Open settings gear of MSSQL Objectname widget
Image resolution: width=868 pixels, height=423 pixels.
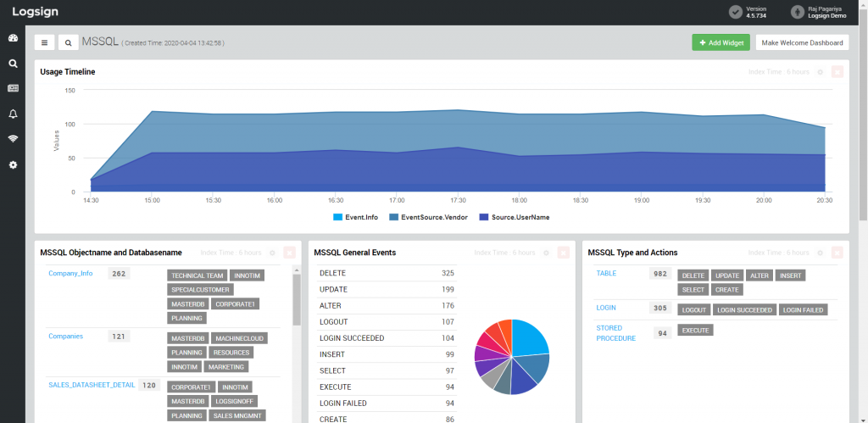[272, 253]
